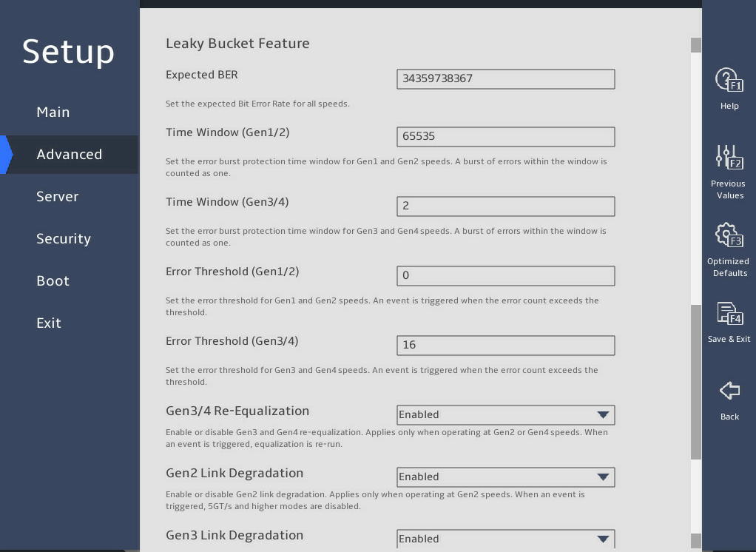Click the scrollbar up button
This screenshot has height=552, width=756.
point(696,45)
